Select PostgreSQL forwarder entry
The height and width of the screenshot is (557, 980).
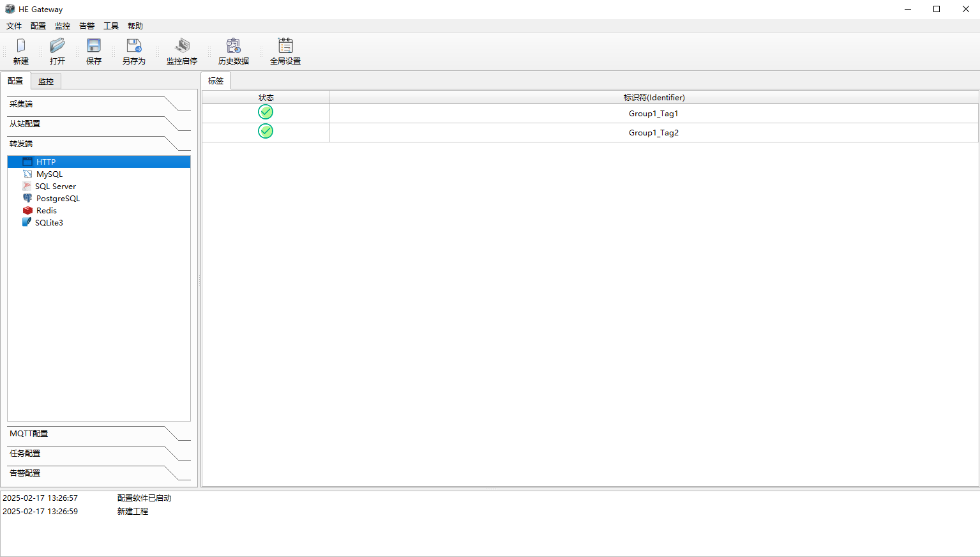click(57, 199)
